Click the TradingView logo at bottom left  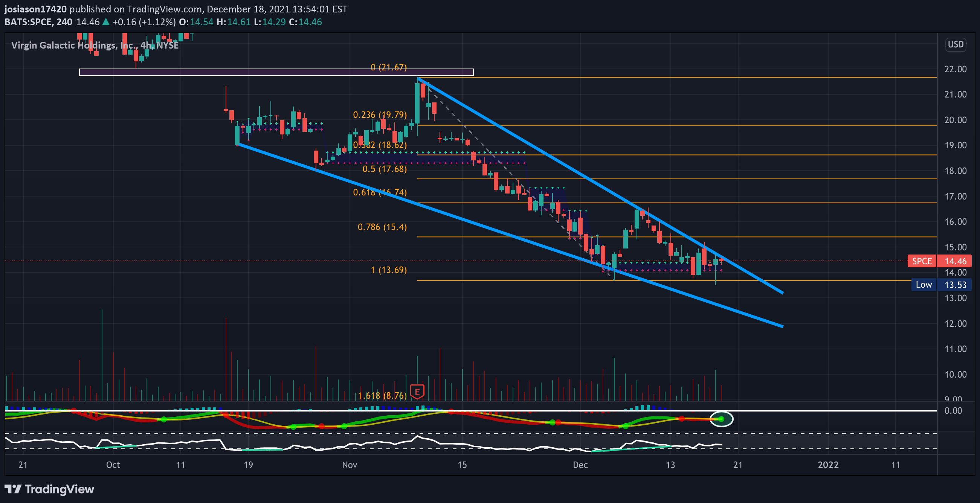[x=49, y=489]
